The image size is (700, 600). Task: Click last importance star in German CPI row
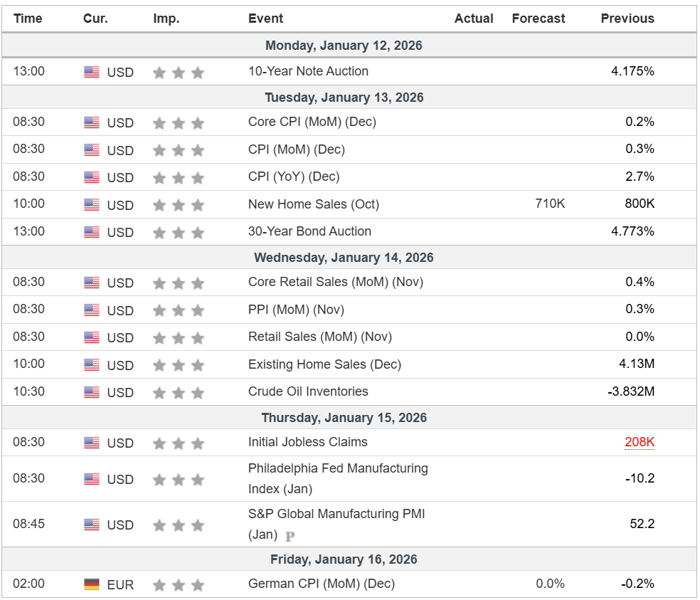point(198,585)
